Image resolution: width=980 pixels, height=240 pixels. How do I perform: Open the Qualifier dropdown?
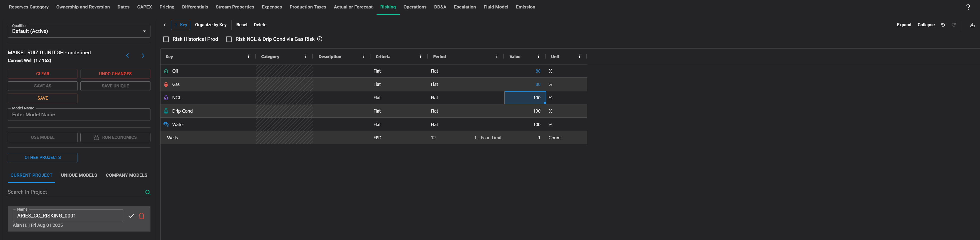click(x=79, y=31)
